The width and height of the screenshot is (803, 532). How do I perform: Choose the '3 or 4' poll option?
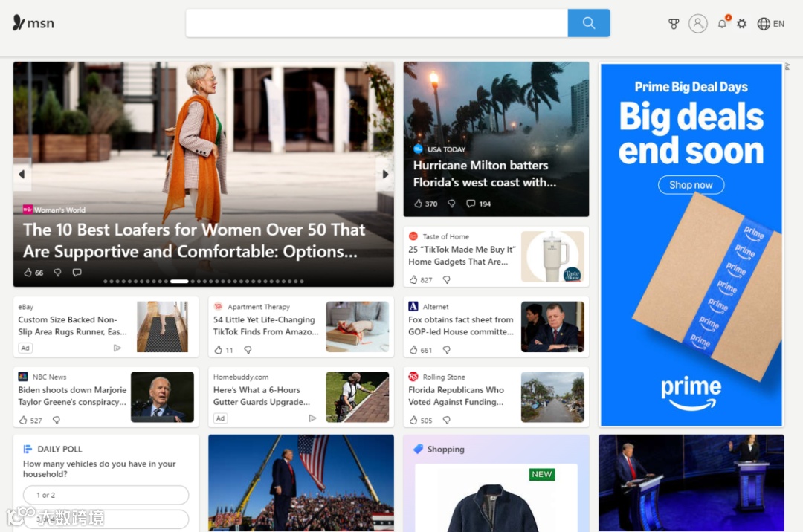point(106,519)
